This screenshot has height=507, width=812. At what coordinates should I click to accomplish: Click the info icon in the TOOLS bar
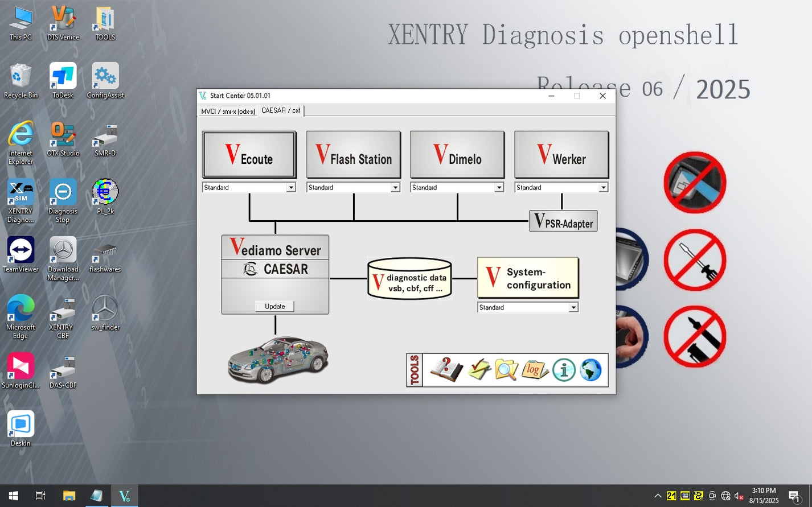click(x=563, y=370)
